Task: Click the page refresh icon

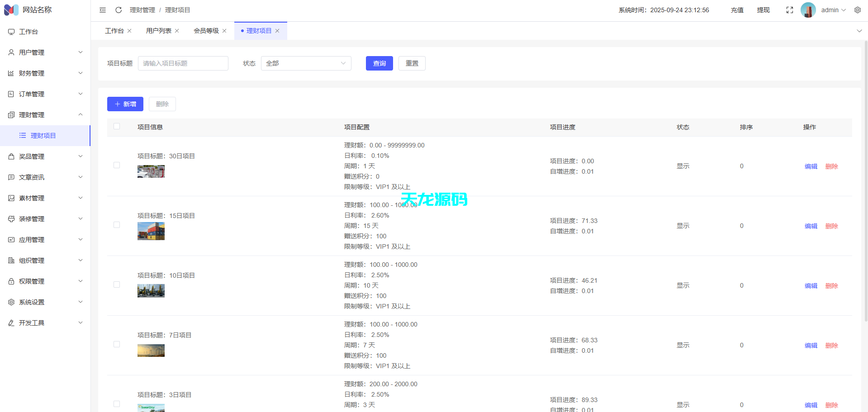Action: click(x=118, y=9)
